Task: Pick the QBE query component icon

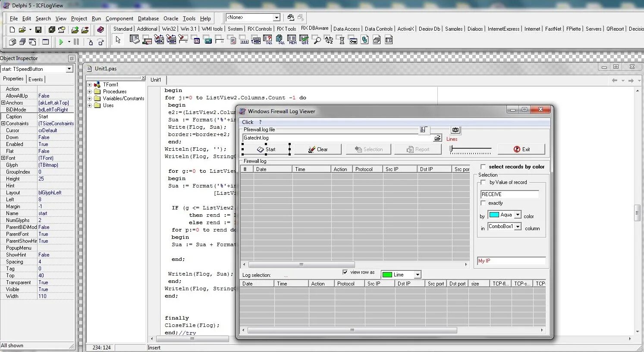Action: tap(305, 40)
